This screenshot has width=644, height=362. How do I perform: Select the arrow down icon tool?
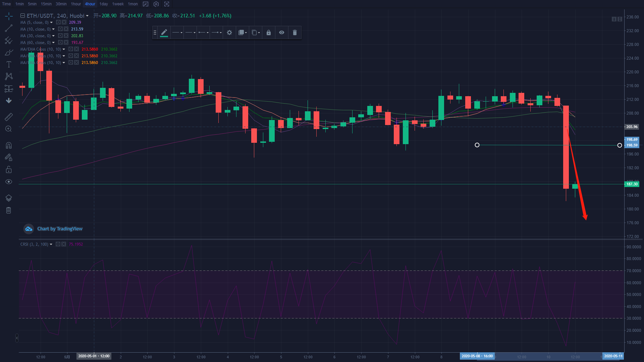[9, 101]
